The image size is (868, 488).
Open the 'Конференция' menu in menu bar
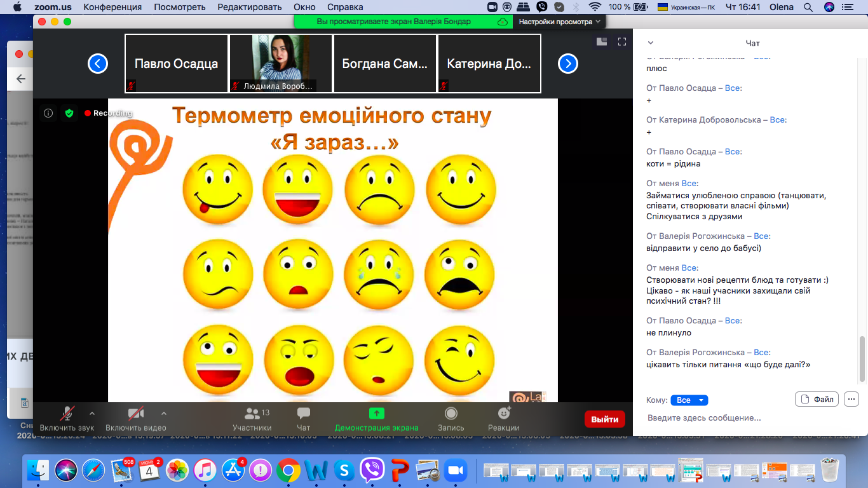click(112, 7)
